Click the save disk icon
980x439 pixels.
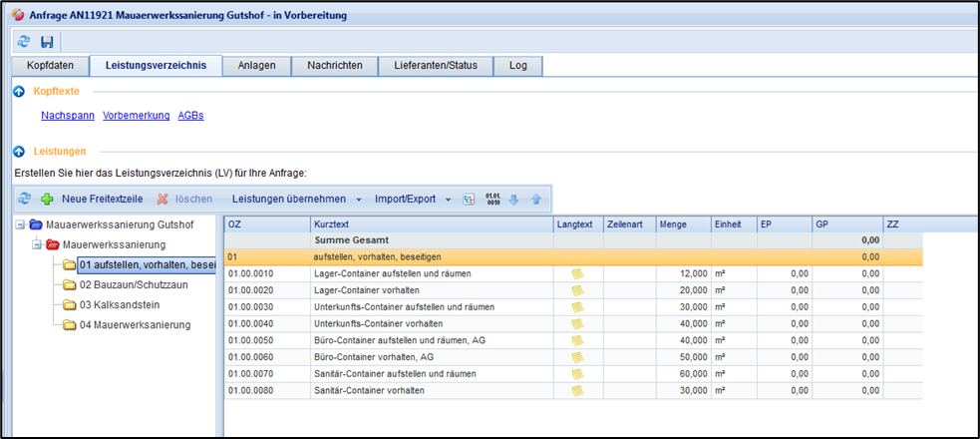(47, 41)
